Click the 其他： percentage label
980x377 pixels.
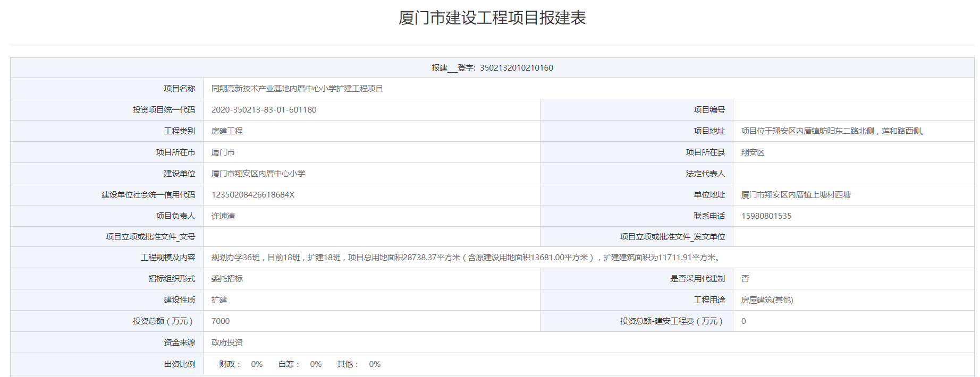(x=348, y=364)
